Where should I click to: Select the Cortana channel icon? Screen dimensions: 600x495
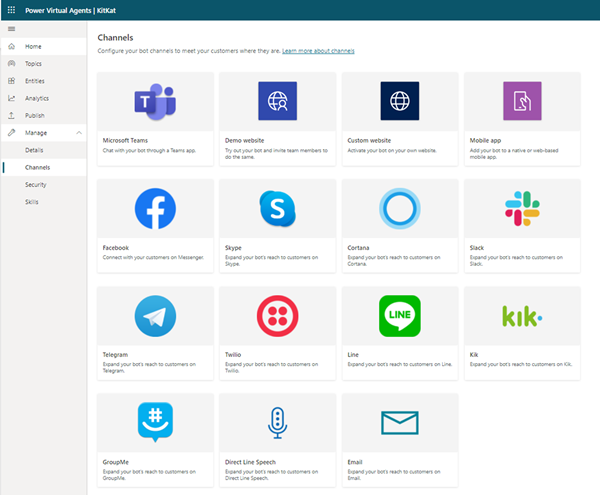pos(399,208)
